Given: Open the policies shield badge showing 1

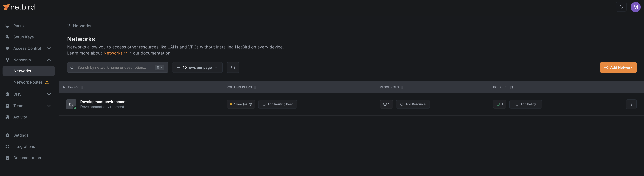Looking at the screenshot, I should (x=499, y=104).
